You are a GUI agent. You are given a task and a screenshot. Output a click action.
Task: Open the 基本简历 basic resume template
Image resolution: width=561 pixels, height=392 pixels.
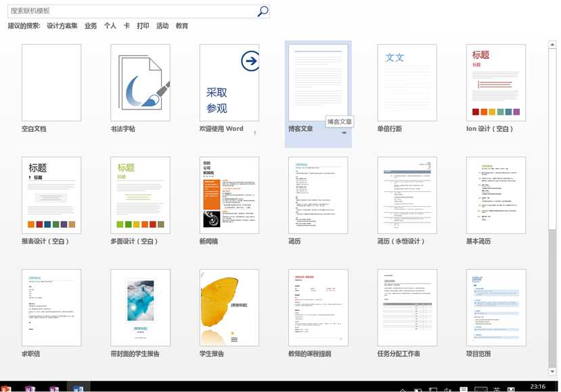pos(496,195)
